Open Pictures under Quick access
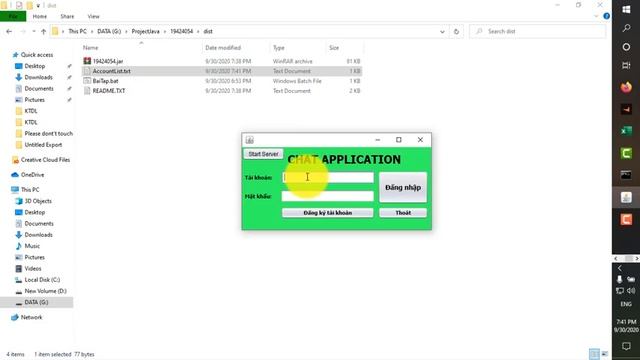Image resolution: width=640 pixels, height=360 pixels. (x=34, y=100)
